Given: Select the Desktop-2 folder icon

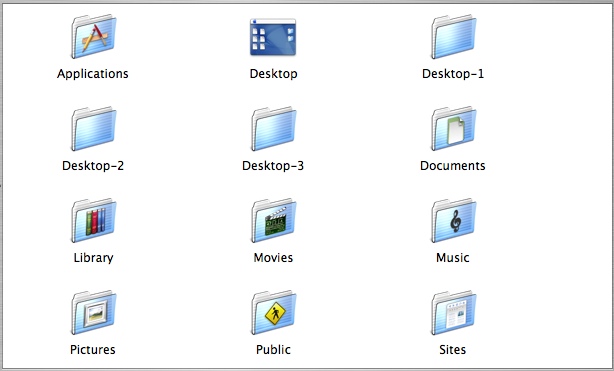Looking at the screenshot, I should (93, 128).
